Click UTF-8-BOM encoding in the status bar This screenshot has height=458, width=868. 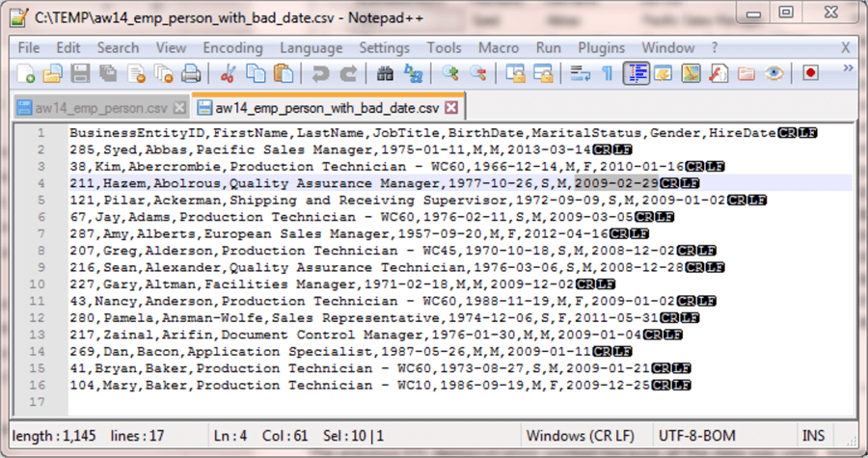[x=697, y=436]
